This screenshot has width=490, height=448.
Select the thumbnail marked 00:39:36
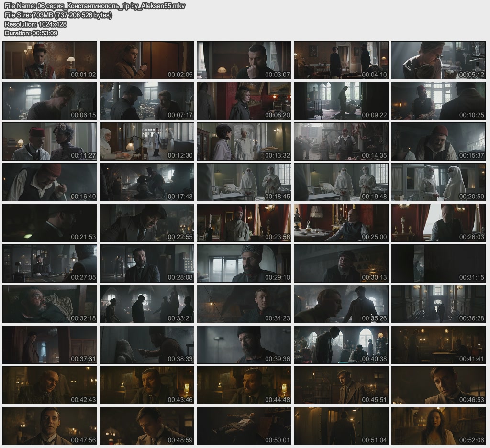244,345
